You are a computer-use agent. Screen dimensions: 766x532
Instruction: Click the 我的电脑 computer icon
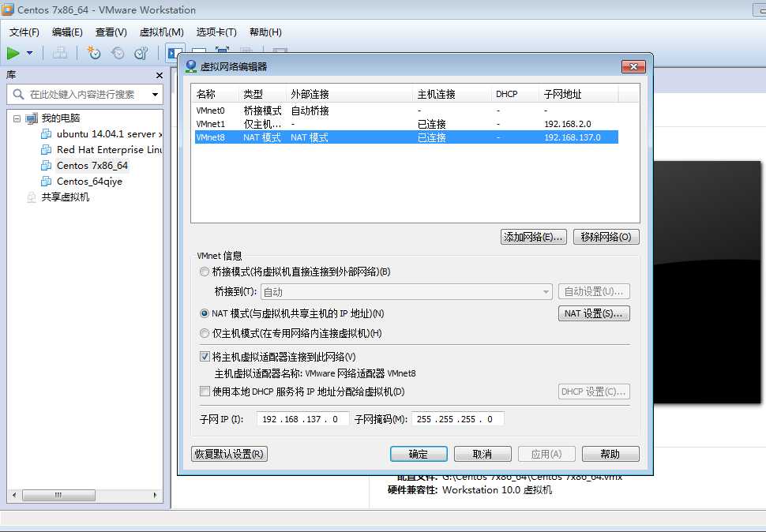pos(32,118)
